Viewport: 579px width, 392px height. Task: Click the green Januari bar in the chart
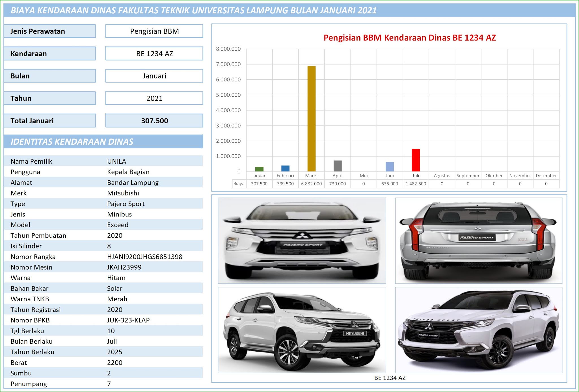pos(259,169)
